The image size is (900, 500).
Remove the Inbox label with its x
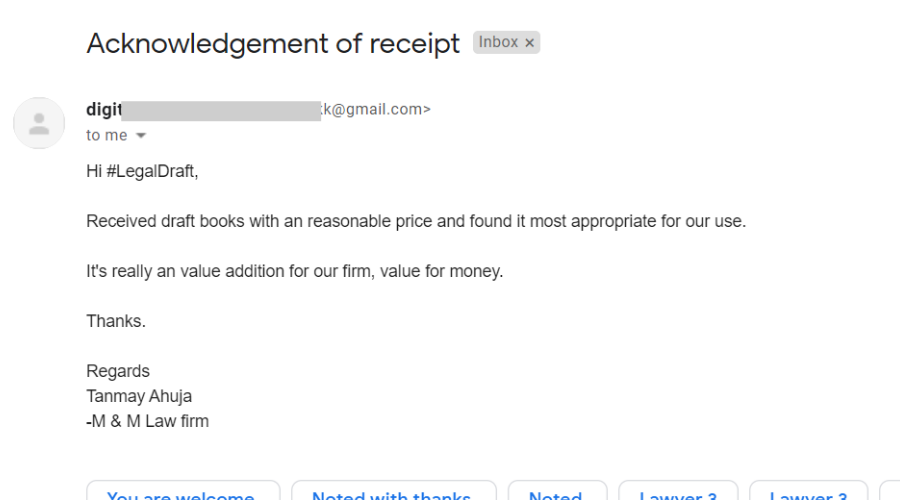[x=529, y=43]
